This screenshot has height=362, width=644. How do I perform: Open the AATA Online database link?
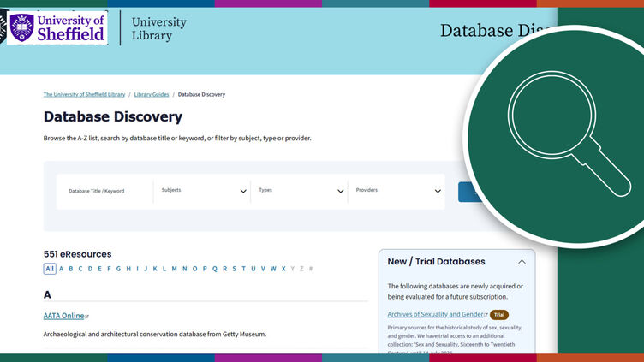tap(63, 316)
